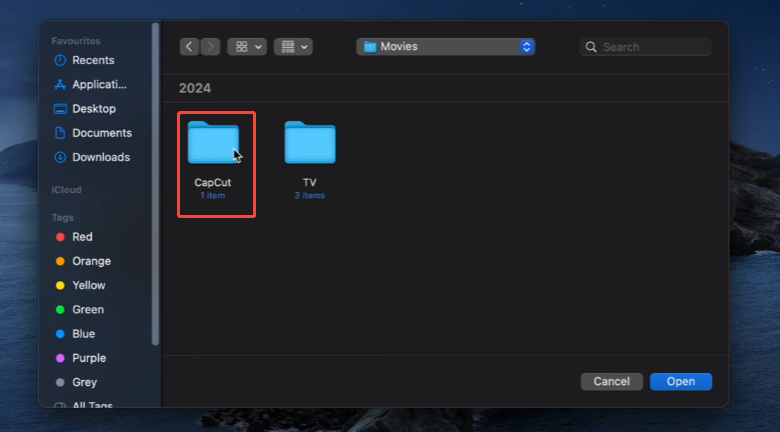Choose the Purple tag dot
Image resolution: width=780 pixels, height=432 pixels.
[60, 358]
